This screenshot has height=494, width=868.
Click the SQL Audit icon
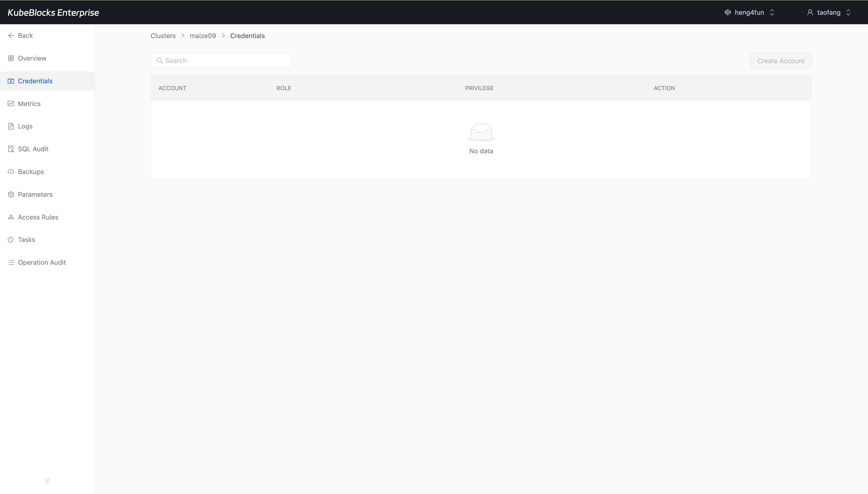point(11,149)
